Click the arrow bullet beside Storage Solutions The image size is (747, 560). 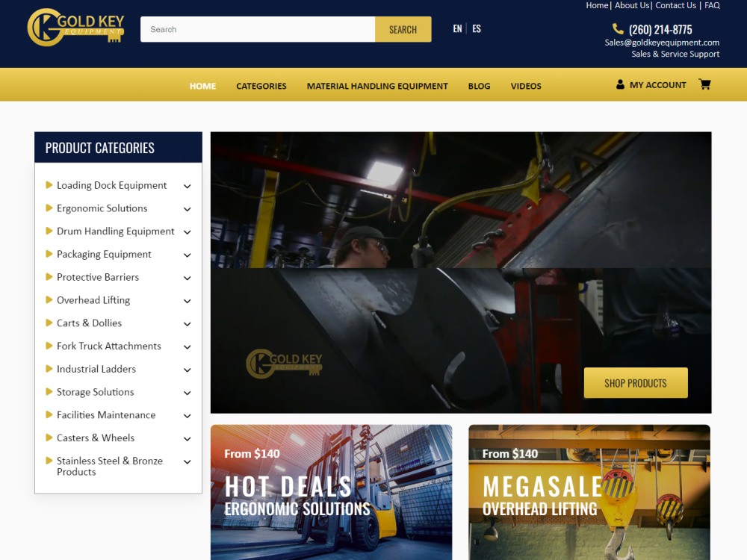[49, 391]
